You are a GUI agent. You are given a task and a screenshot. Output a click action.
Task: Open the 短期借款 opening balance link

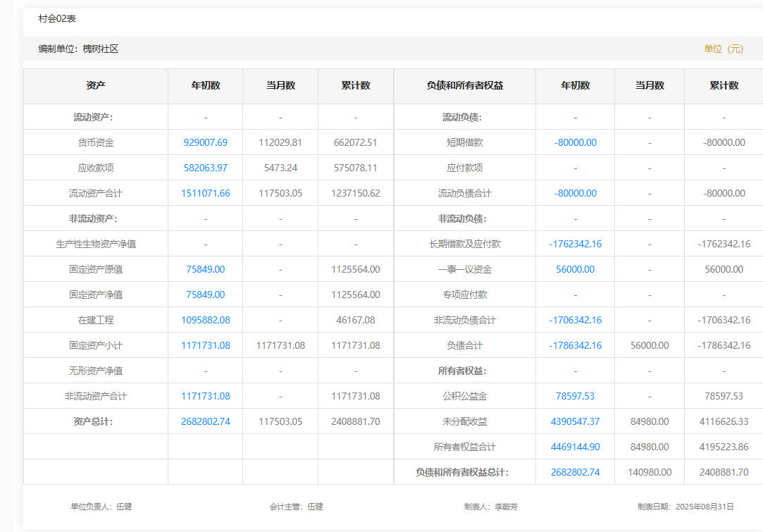coord(575,142)
